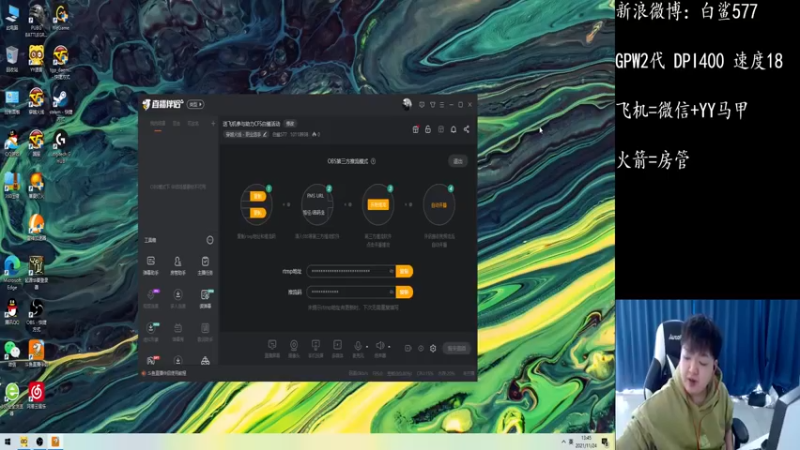Click the shirt-shaped skin icon in the title bar

tap(433, 105)
